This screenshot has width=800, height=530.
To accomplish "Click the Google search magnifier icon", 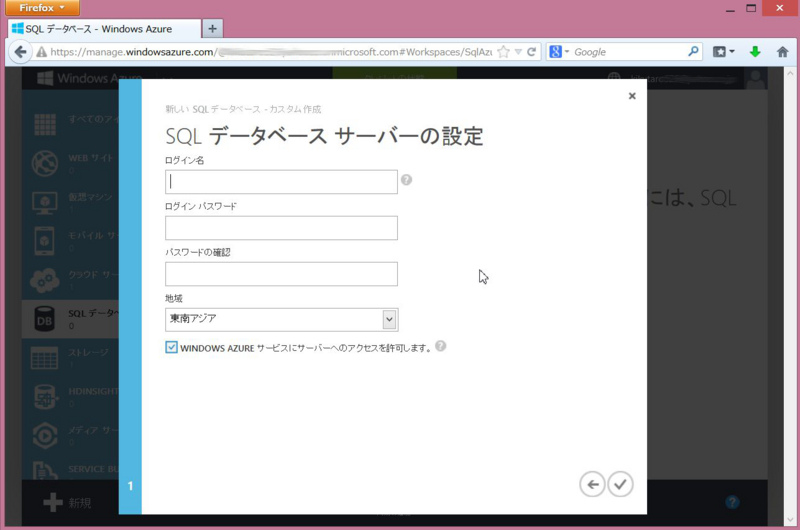I will (693, 52).
